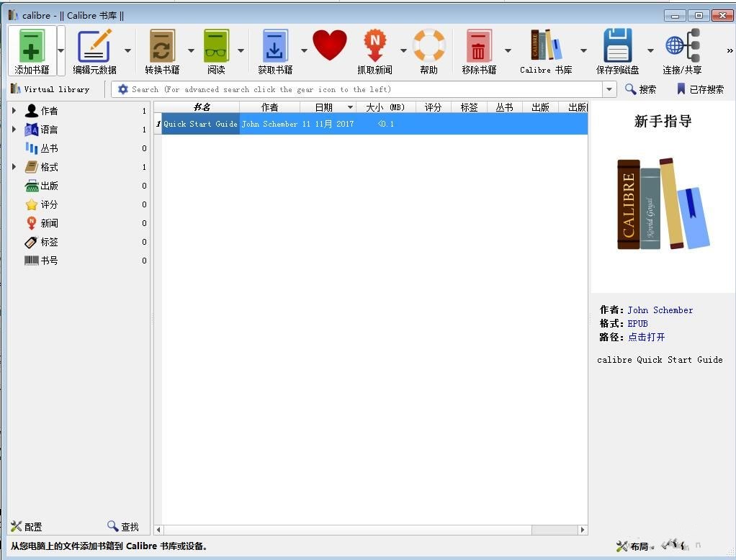Screen dimensions: 736x560
Task: Open the dropdown arrow next to 编辑元数据
Action: 127,50
